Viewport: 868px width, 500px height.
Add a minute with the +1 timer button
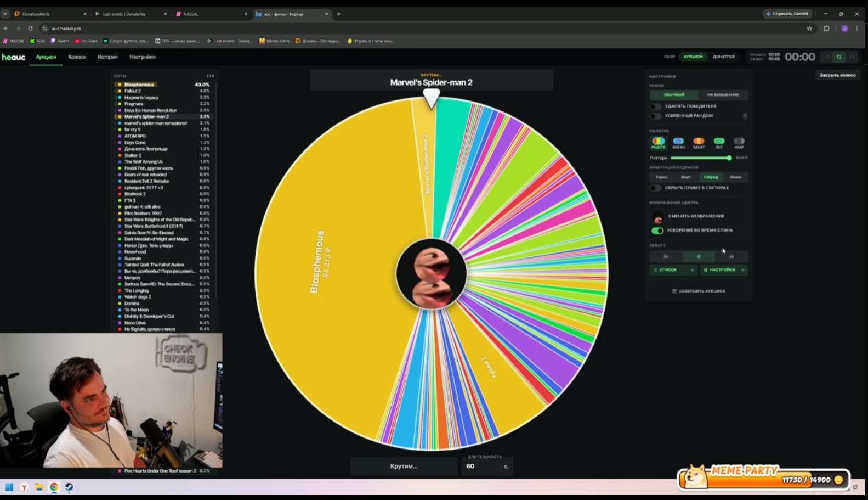click(852, 57)
